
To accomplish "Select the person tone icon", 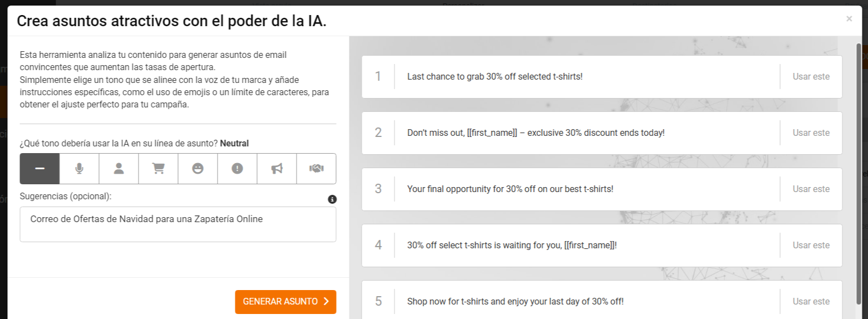I will pos(119,169).
